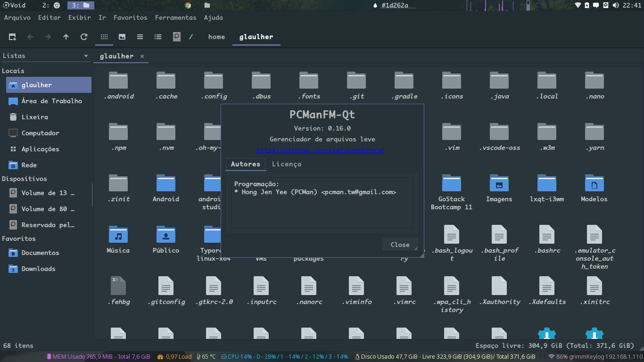The height and width of the screenshot is (362, 644).
Task: Close the glaulher tab
Action: point(141,56)
